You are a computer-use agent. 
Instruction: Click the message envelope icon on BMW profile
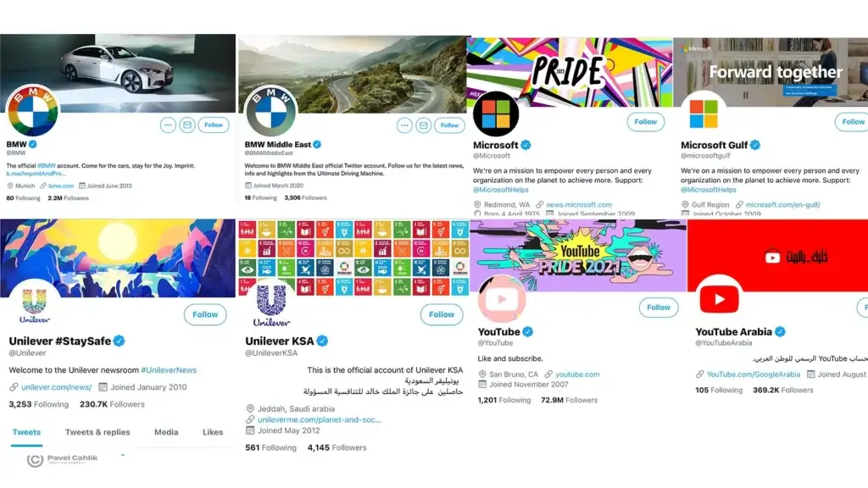click(187, 125)
